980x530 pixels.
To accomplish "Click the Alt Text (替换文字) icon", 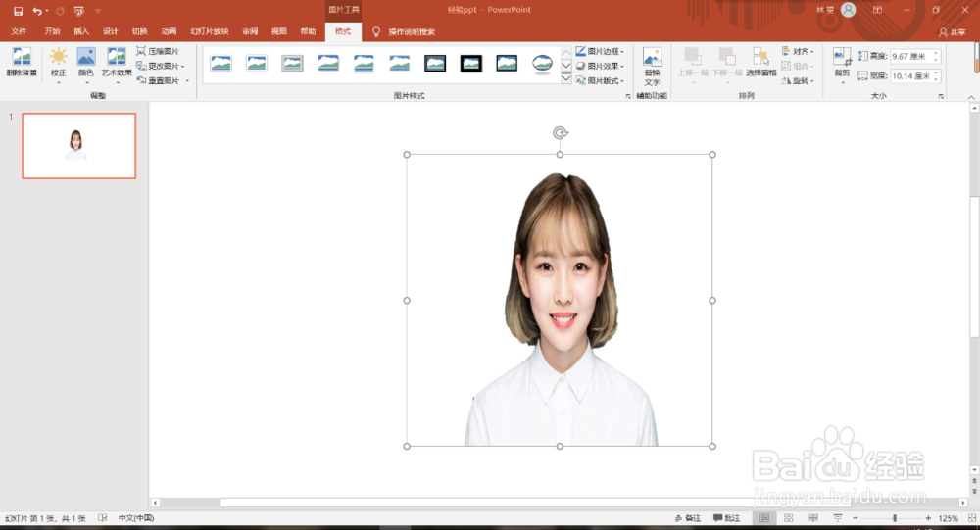I will coord(652,67).
